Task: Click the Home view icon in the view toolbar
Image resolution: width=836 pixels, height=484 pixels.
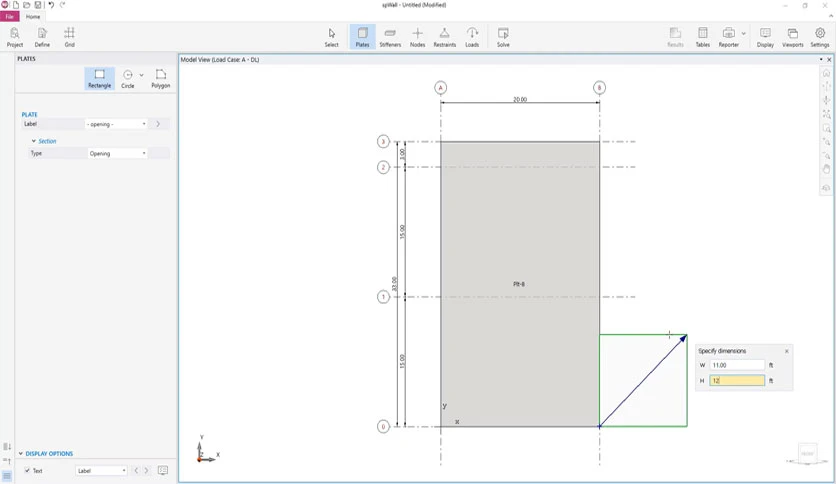Action: coord(826,73)
